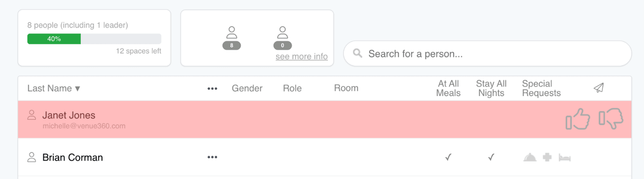The width and height of the screenshot is (644, 179).
Task: Approve Janet Jones with thumbs up
Action: click(x=578, y=119)
